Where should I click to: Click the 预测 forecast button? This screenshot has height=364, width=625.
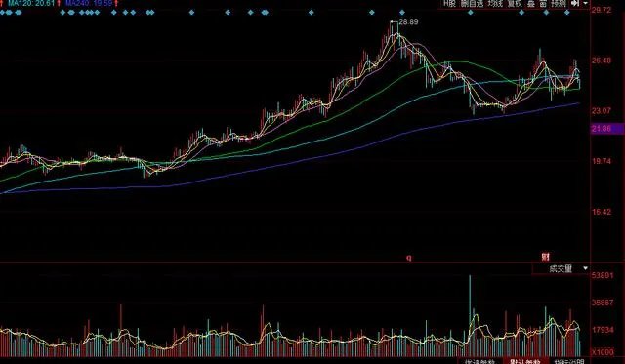click(559, 4)
